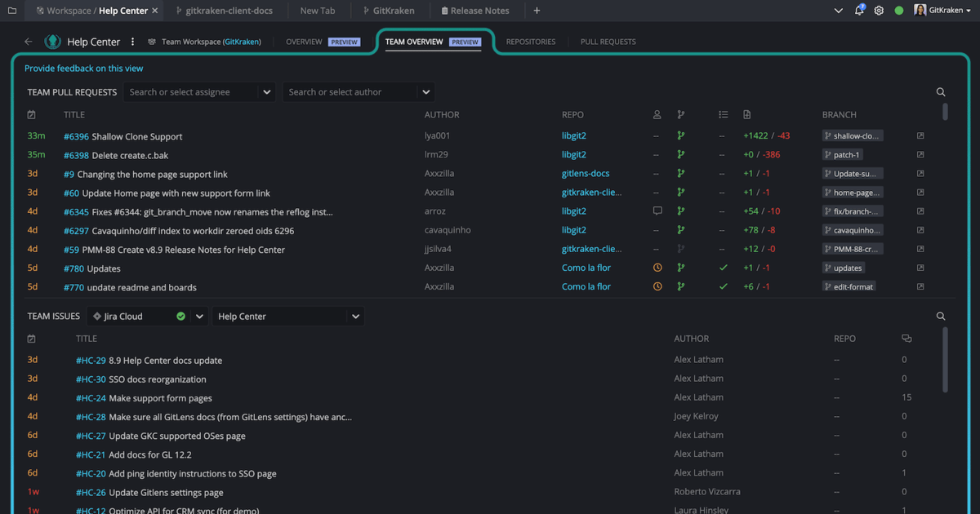Open the author filter dropdown
The width and height of the screenshot is (980, 514).
click(425, 92)
